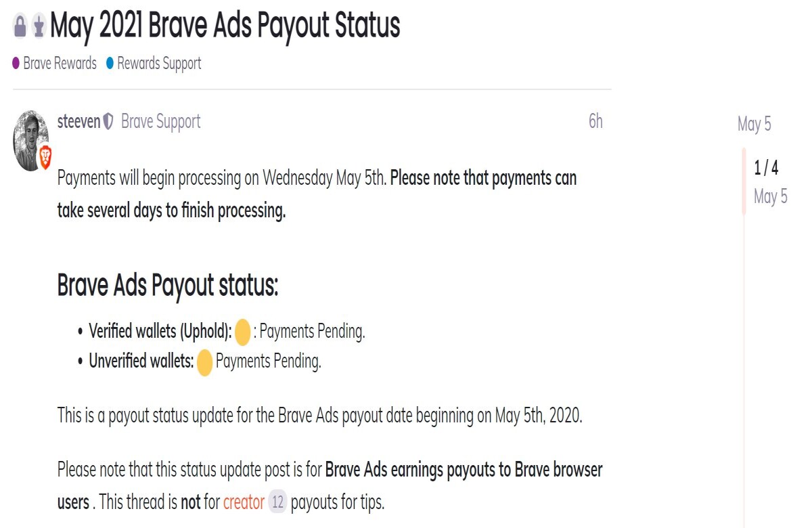The image size is (812, 528).
Task: Open the Brave Rewards category
Action: 60,64
